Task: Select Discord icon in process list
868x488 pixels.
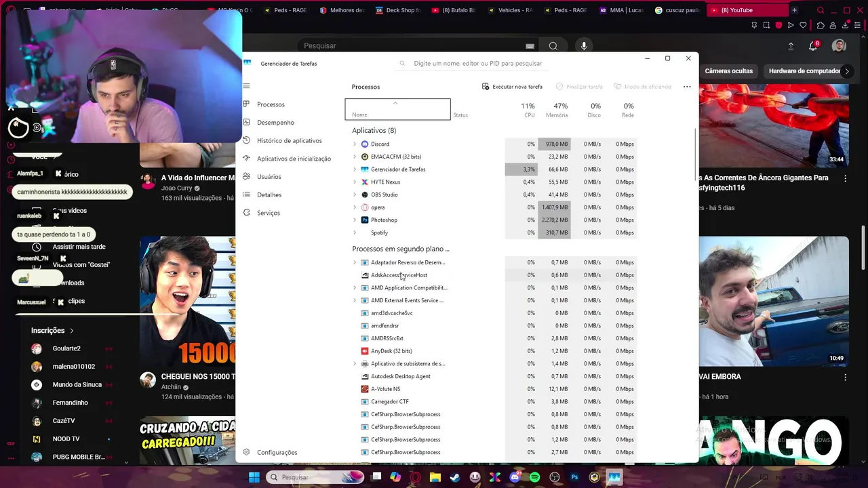Action: [365, 144]
